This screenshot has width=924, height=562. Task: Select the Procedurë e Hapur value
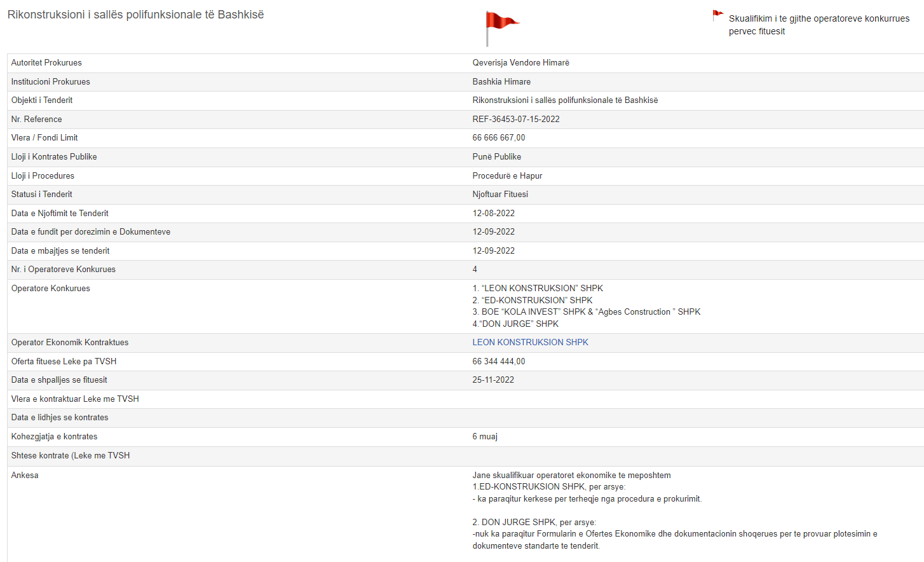[507, 176]
